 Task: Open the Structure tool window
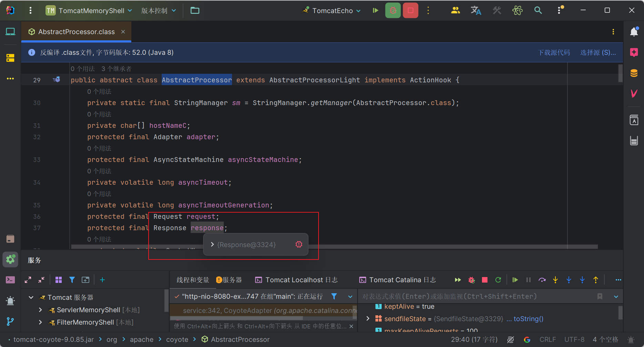(10, 58)
